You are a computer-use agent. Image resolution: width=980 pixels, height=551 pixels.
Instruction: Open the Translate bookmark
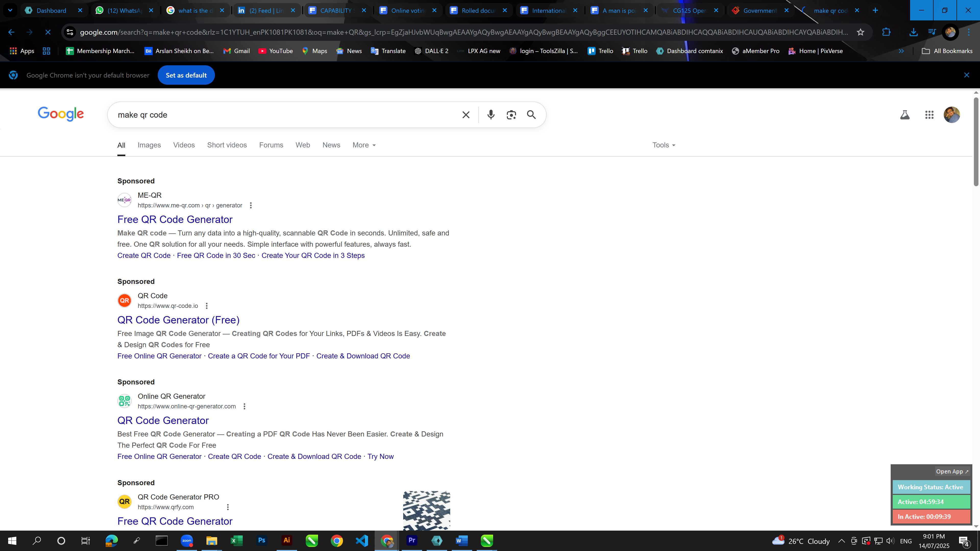pyautogui.click(x=388, y=51)
